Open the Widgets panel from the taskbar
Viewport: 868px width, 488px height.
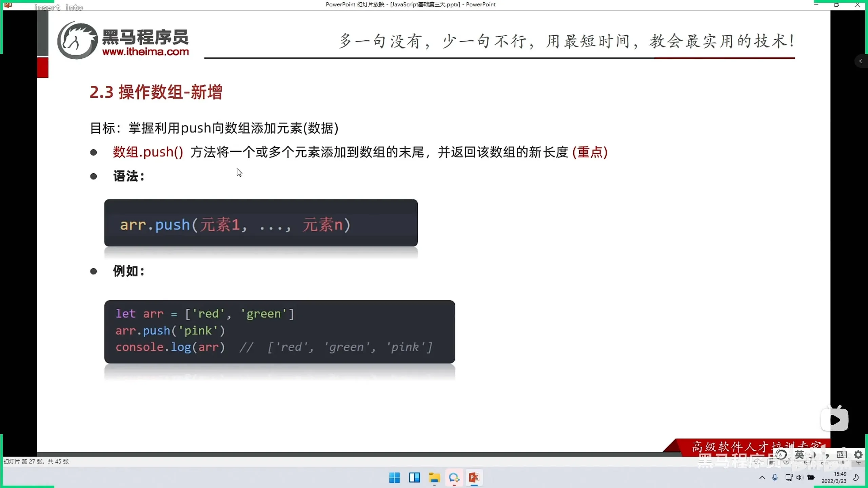coord(414,477)
